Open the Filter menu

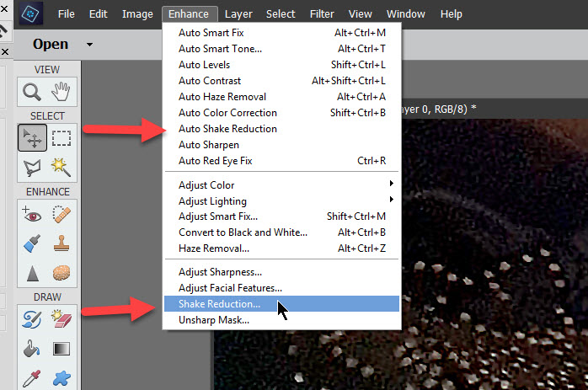322,14
